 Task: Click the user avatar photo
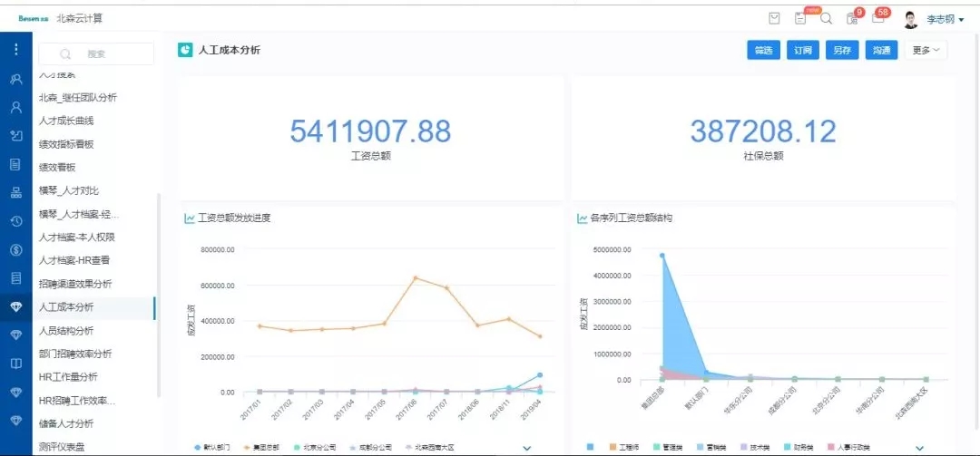pos(911,19)
